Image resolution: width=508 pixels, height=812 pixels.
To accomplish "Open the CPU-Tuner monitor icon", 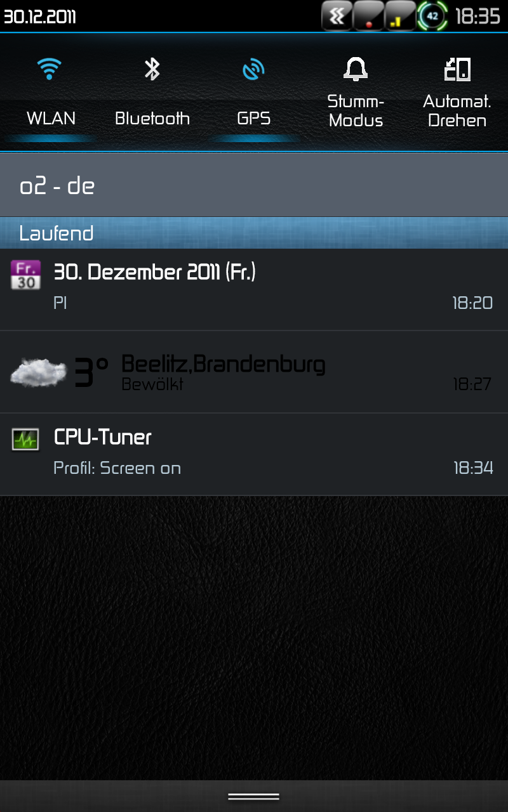I will [25, 439].
